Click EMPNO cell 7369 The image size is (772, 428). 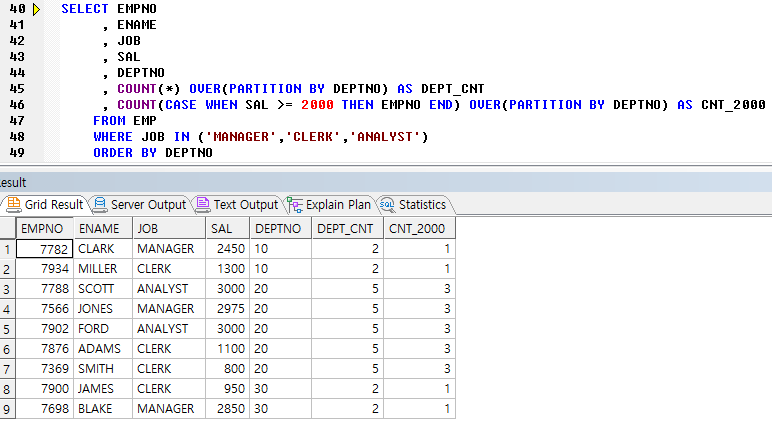[x=45, y=368]
